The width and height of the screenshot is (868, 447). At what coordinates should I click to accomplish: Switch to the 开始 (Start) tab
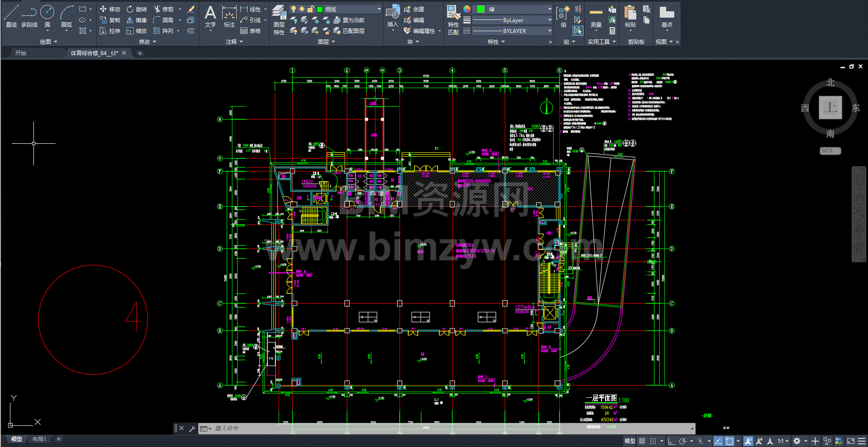[x=21, y=53]
